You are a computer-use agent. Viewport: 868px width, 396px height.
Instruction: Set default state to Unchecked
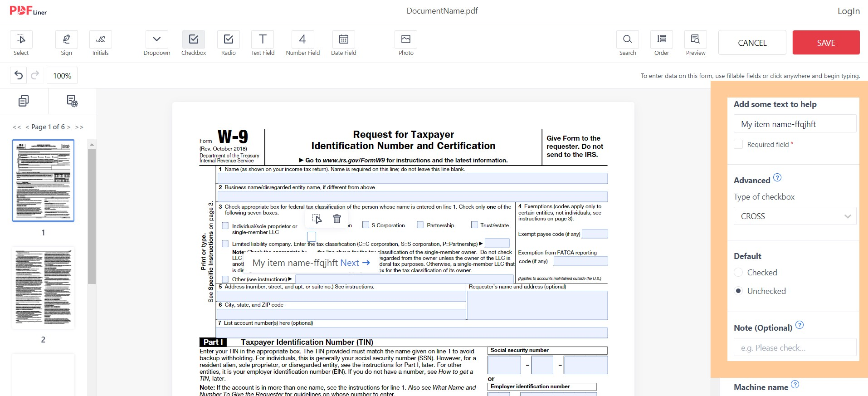[738, 291]
